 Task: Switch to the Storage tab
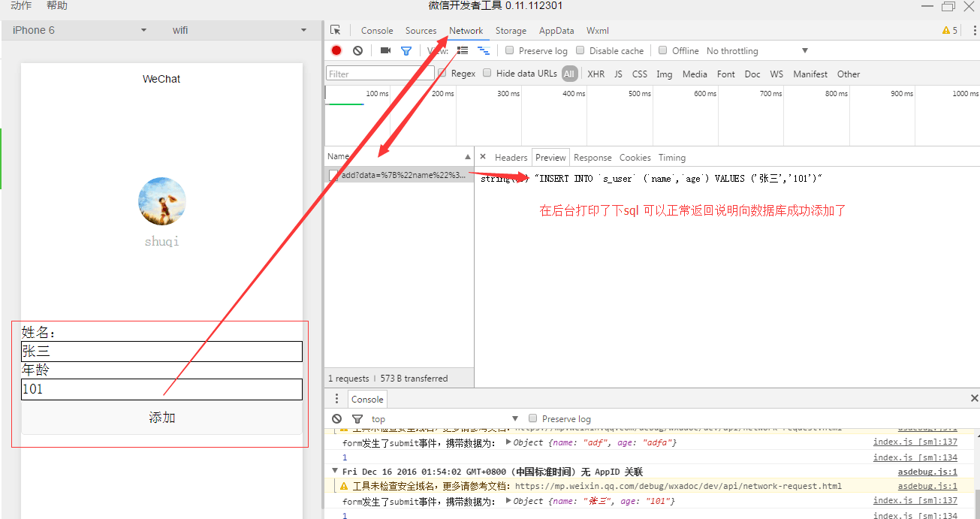(511, 31)
